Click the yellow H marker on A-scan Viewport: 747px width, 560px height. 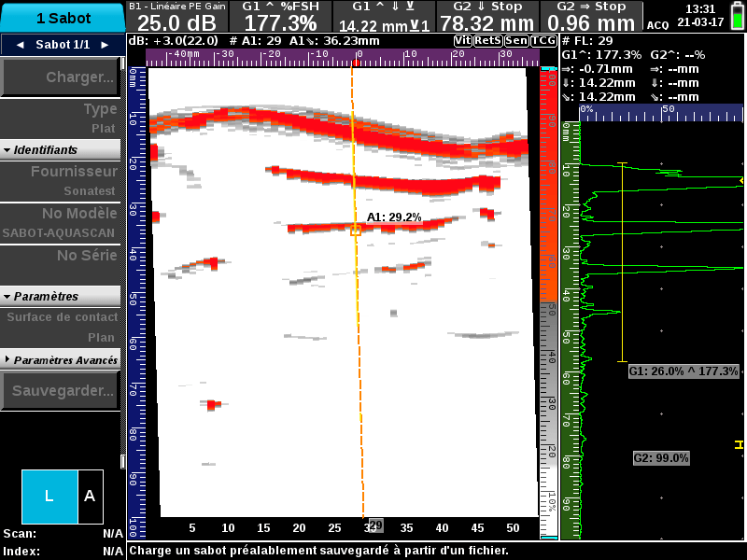(x=739, y=445)
